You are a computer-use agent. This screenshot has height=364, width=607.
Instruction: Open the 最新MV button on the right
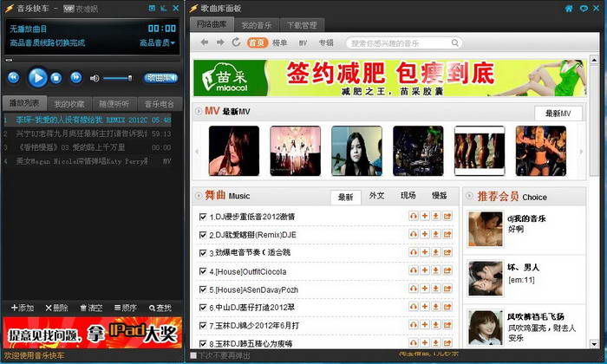click(558, 114)
